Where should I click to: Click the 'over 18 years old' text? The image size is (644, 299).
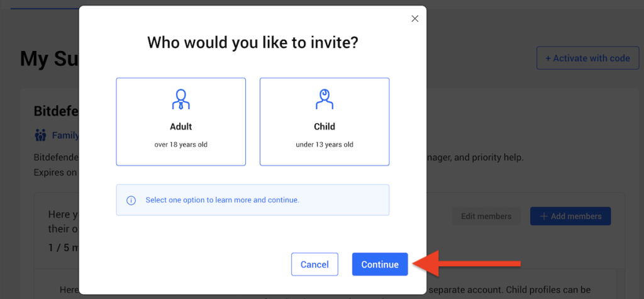pos(180,145)
